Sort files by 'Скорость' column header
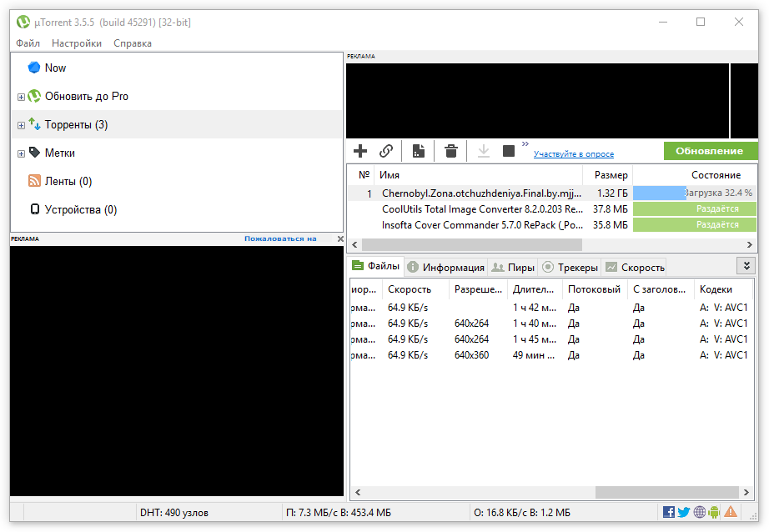The width and height of the screenshot is (769, 532). [x=415, y=289]
